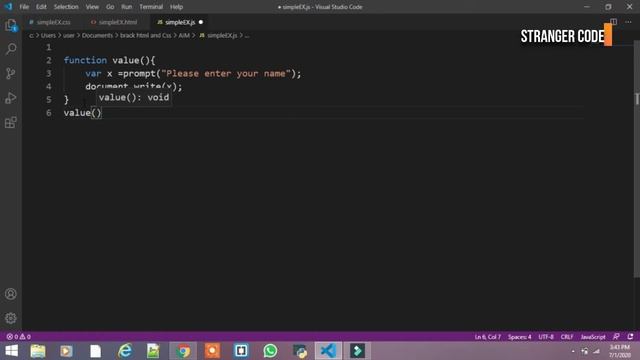This screenshot has width=640, height=360.
Task: Open the blank document icon in taskbar
Action: (95, 351)
